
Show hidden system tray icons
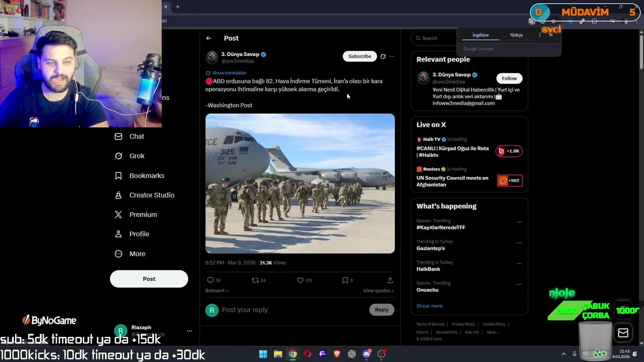click(563, 354)
